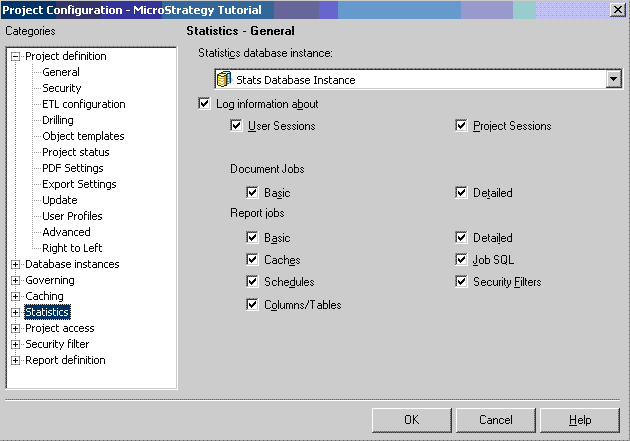
Task: Click the Cancel button
Action: click(x=496, y=420)
